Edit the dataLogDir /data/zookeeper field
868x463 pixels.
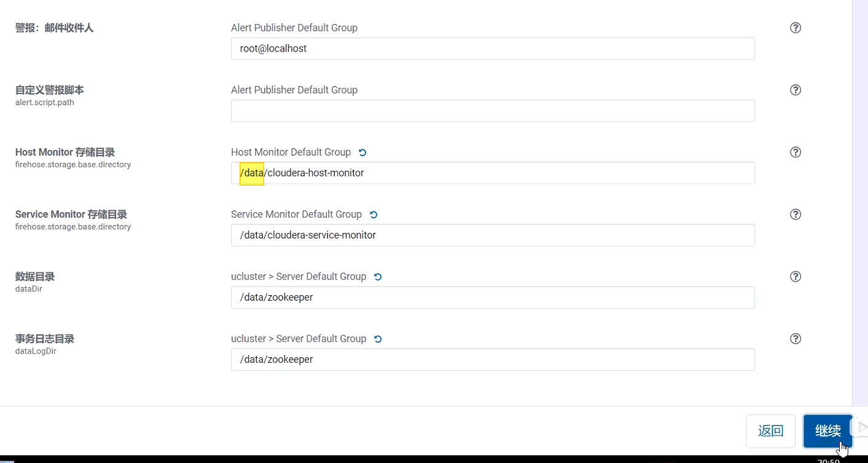click(x=493, y=359)
